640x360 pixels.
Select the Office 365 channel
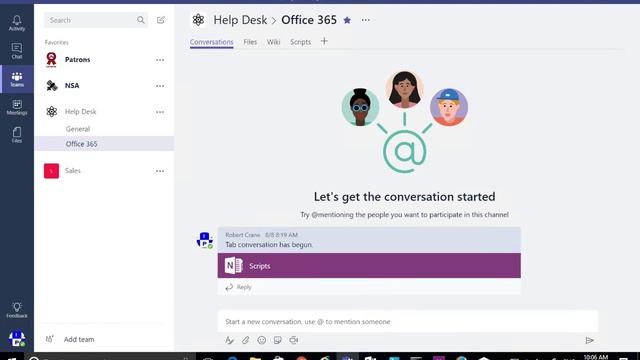[x=104, y=144]
